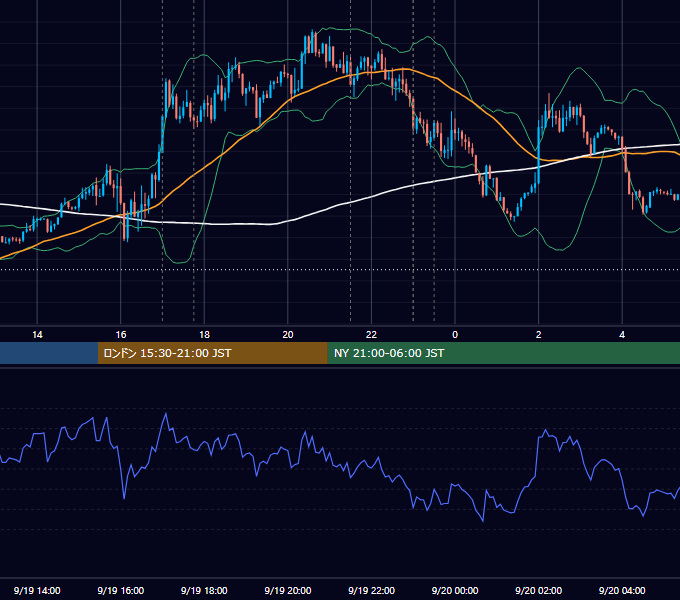The width and height of the screenshot is (680, 600).
Task: Click the 9/19 18:00 time label
Action: click(x=204, y=590)
